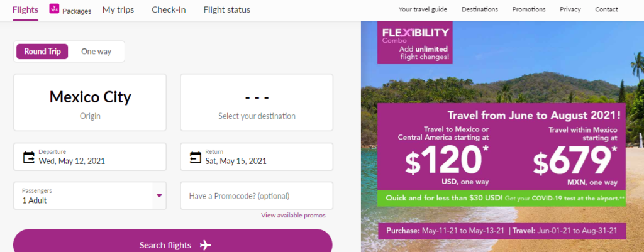Open Your travel guide link
This screenshot has width=644, height=252.
click(423, 10)
